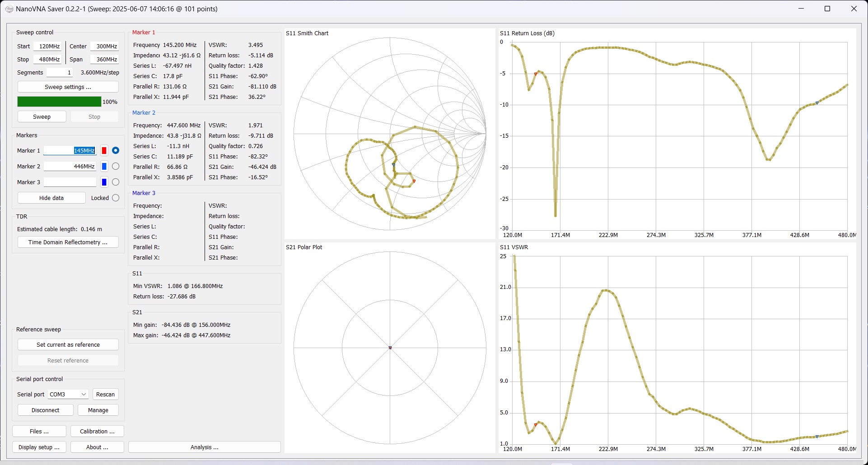Open the Display setup options

pyautogui.click(x=39, y=447)
